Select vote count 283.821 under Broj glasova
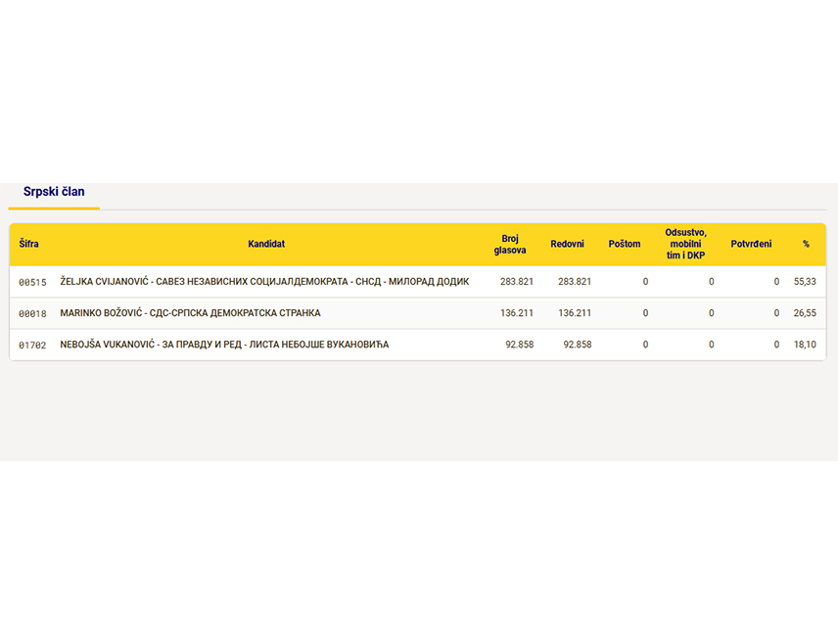The height and width of the screenshot is (644, 838). 517,282
